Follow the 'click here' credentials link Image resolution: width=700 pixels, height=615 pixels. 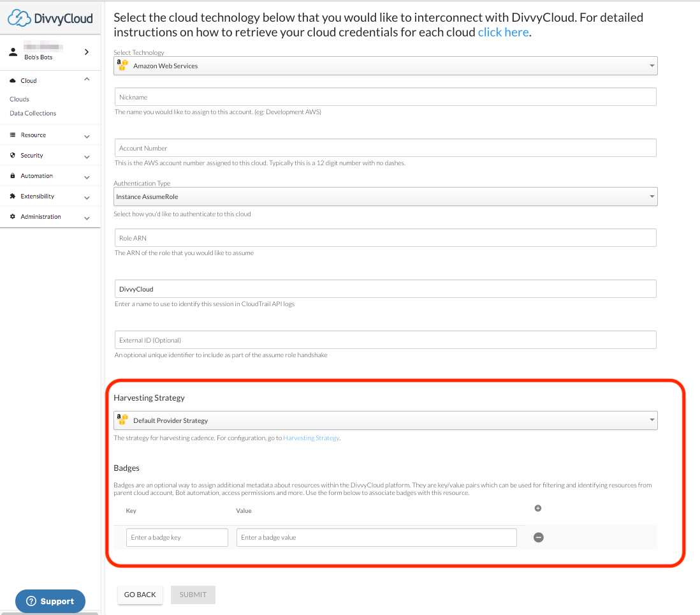pyautogui.click(x=503, y=32)
